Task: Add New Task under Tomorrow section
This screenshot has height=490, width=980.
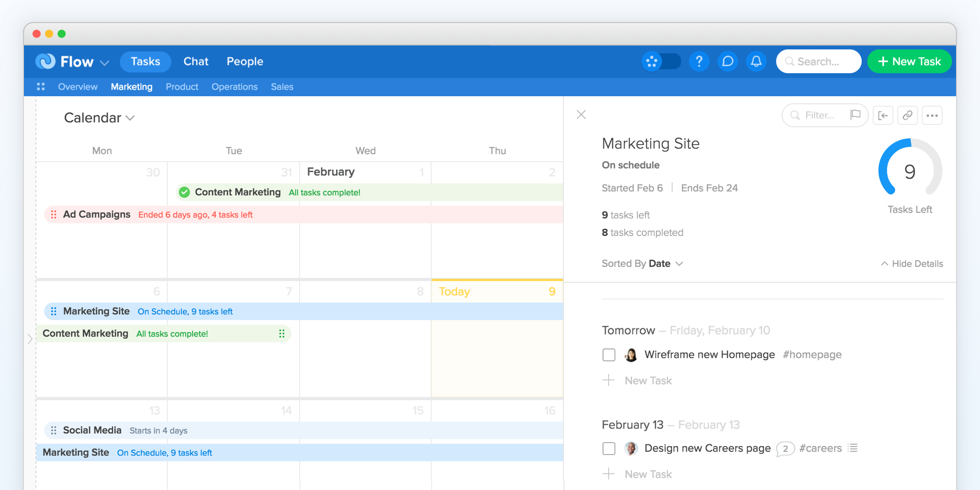Action: [x=637, y=380]
